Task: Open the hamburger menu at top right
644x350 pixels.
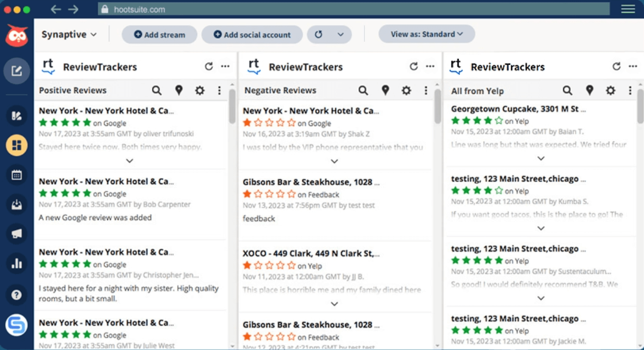Action: (628, 8)
